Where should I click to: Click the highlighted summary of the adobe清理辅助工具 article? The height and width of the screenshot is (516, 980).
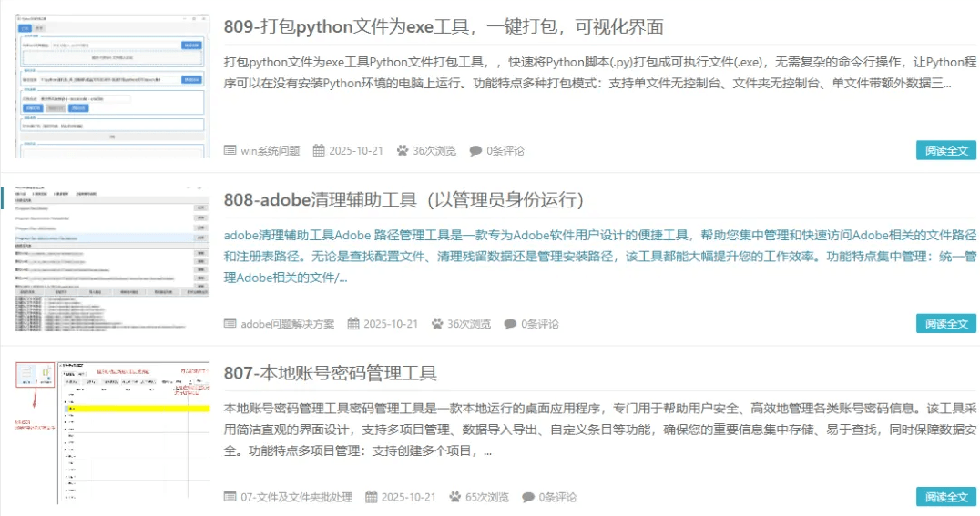coord(600,256)
